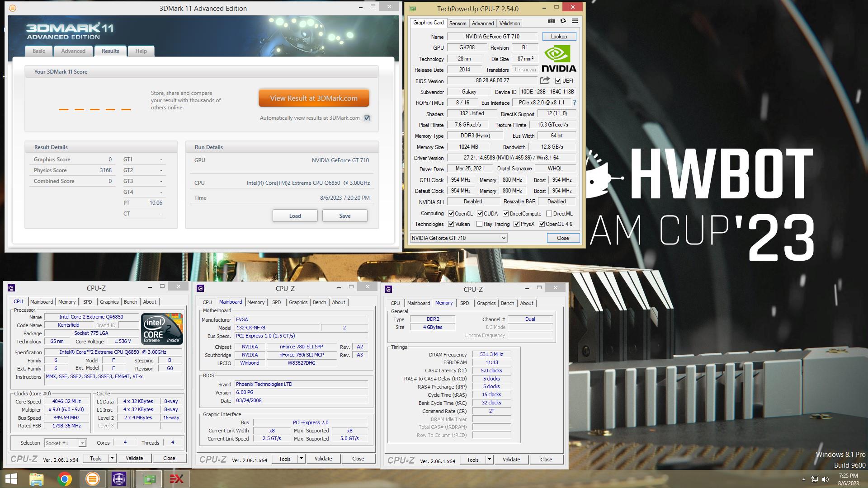Switch to the Advanced tab in 3DMark 11
This screenshot has height=488, width=868.
[73, 51]
